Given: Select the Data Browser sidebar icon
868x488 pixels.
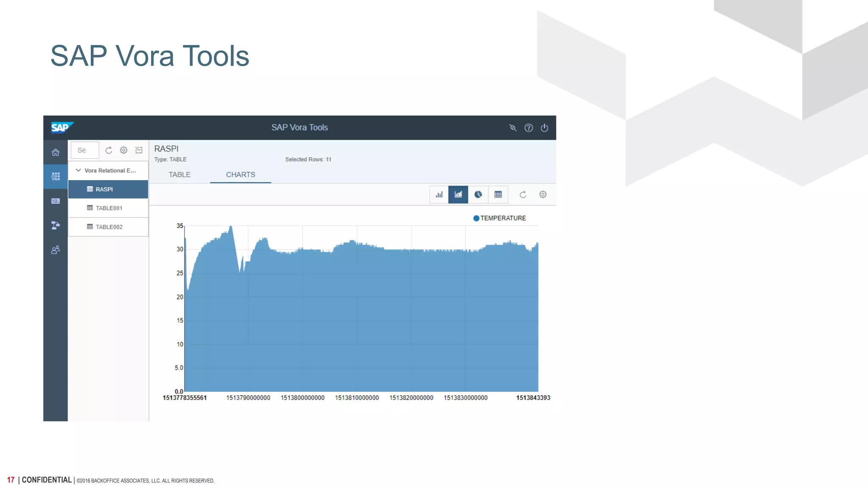Looking at the screenshot, I should 56,176.
